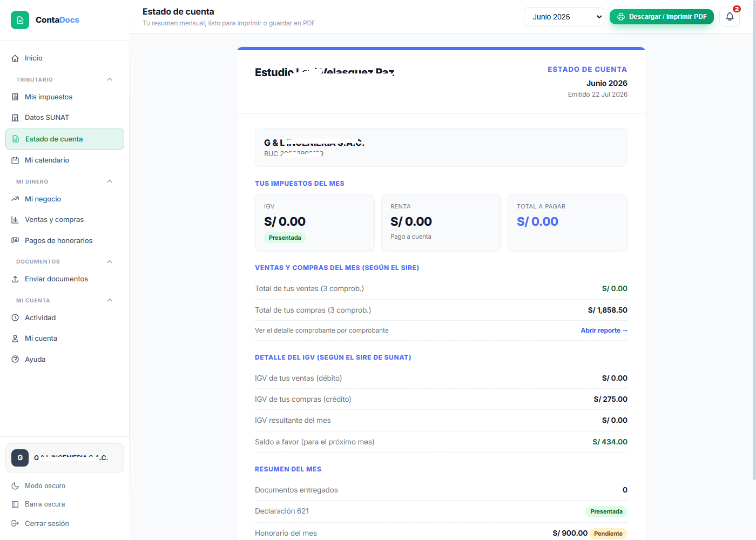
Task: Click the Ventas y compras chart icon
Action: (x=15, y=220)
